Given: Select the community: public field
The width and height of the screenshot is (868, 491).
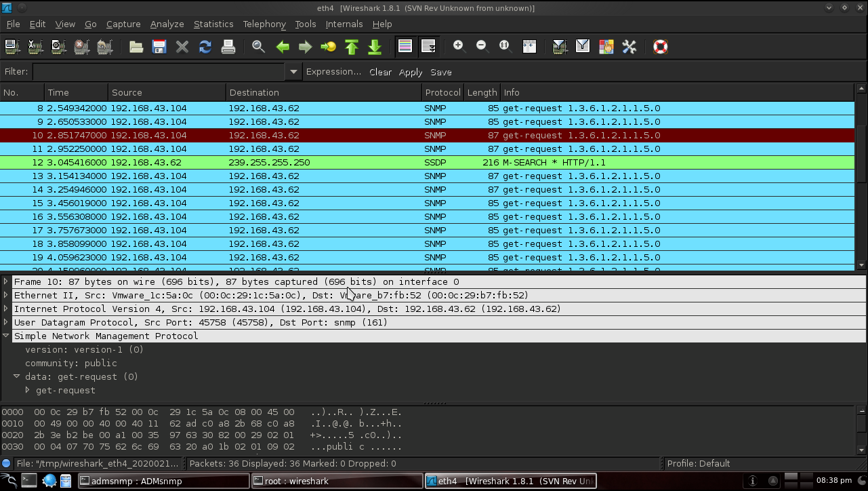Looking at the screenshot, I should [71, 363].
